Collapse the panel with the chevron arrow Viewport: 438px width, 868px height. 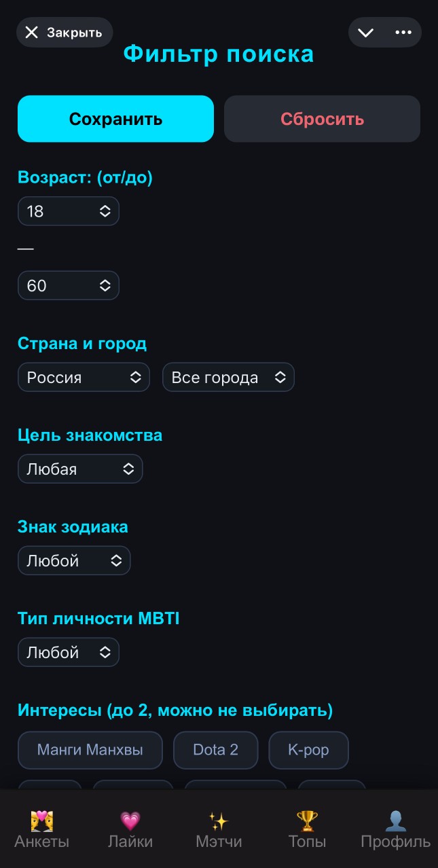(366, 32)
